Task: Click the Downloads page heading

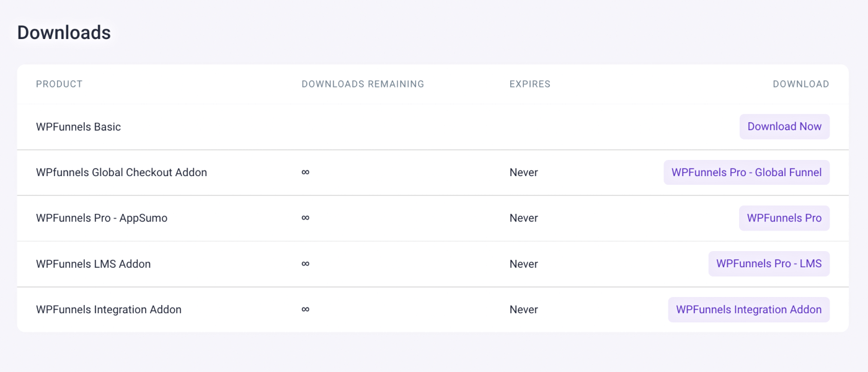Action: click(x=64, y=32)
